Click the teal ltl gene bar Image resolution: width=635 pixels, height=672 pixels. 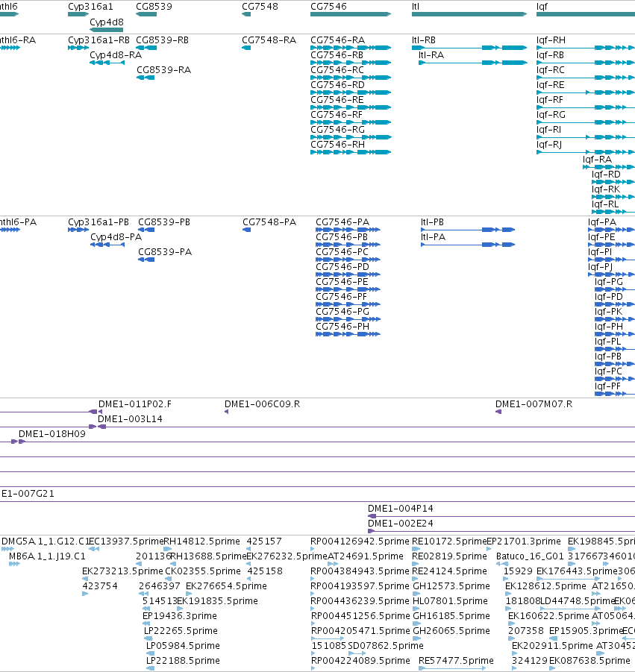point(469,14)
